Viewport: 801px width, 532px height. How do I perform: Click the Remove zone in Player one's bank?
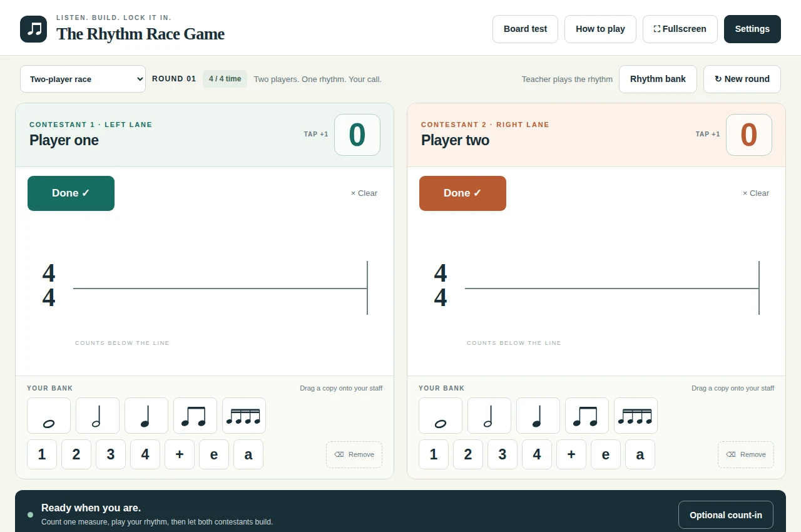click(x=354, y=454)
